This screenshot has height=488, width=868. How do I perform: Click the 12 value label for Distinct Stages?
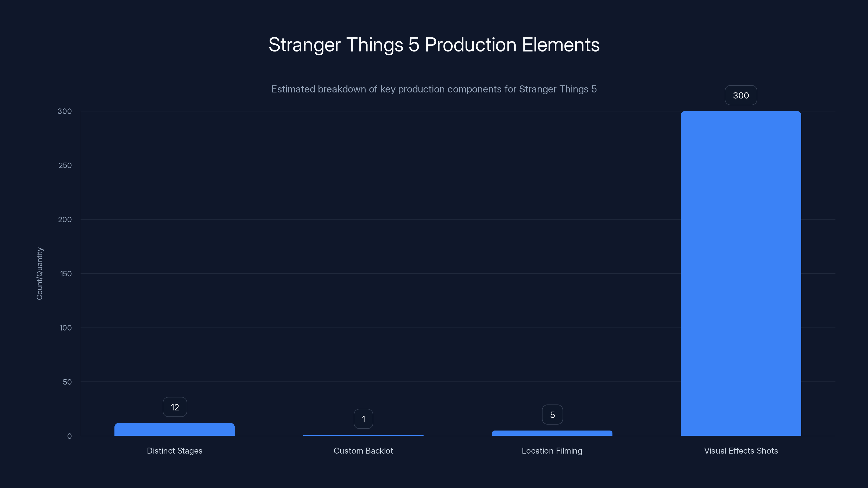174,407
